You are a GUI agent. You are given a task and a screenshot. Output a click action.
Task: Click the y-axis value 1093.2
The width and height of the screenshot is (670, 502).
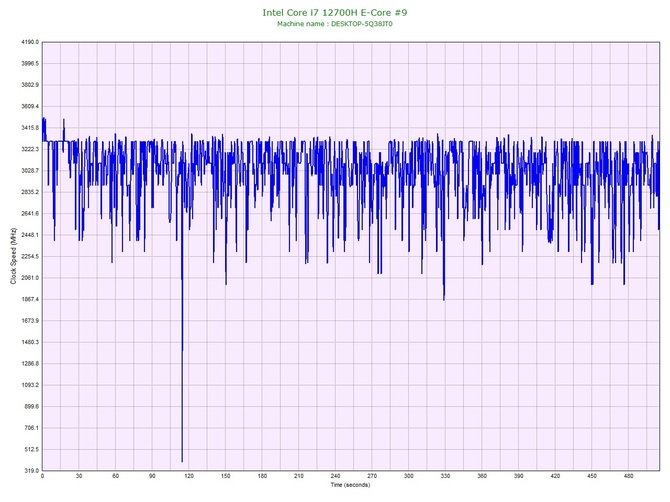coord(30,385)
